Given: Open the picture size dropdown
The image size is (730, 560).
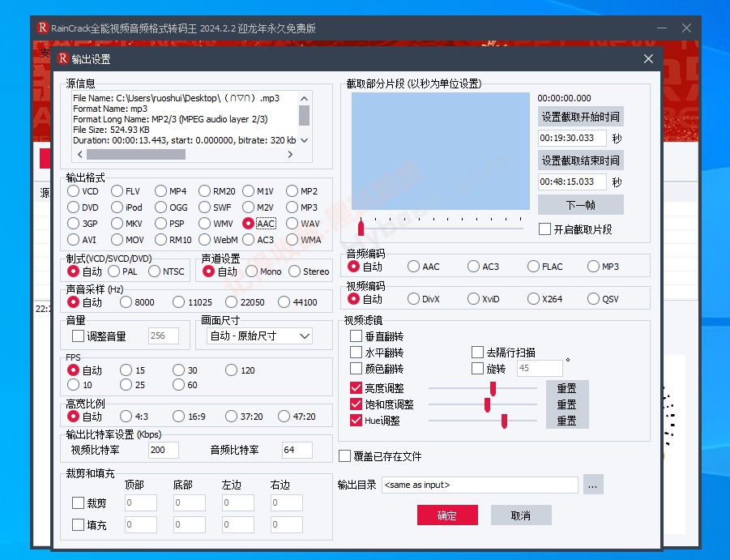Looking at the screenshot, I should [x=259, y=336].
